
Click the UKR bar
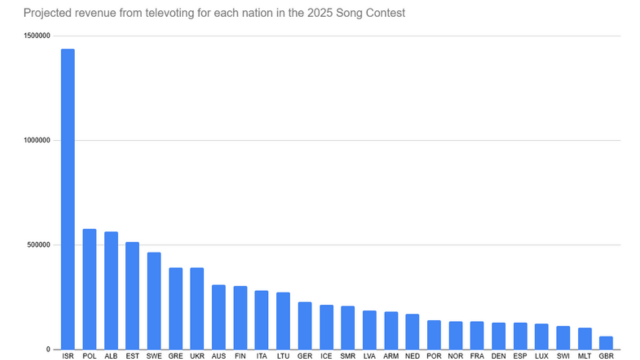click(x=197, y=309)
